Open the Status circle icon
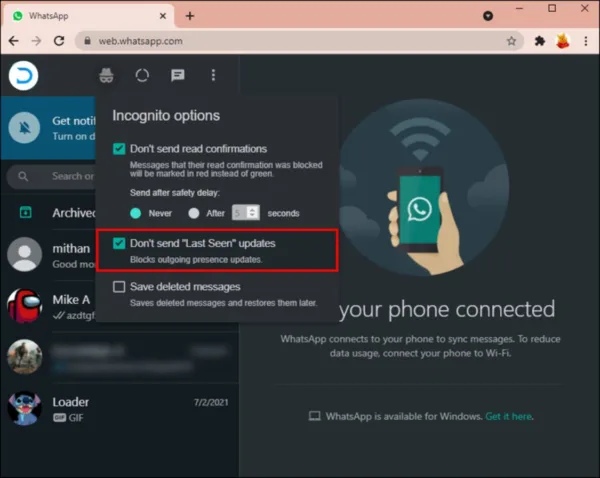600x478 pixels. coord(142,75)
